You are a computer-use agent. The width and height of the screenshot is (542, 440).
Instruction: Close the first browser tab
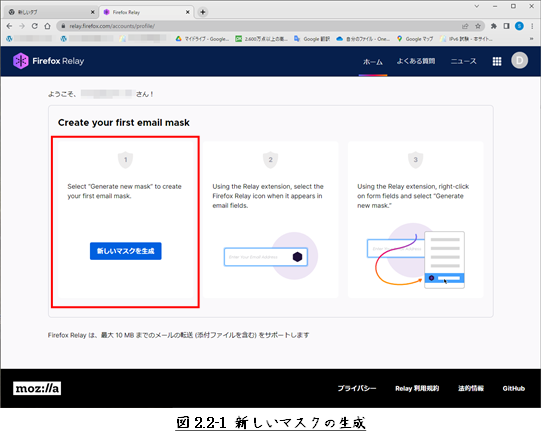coord(93,12)
